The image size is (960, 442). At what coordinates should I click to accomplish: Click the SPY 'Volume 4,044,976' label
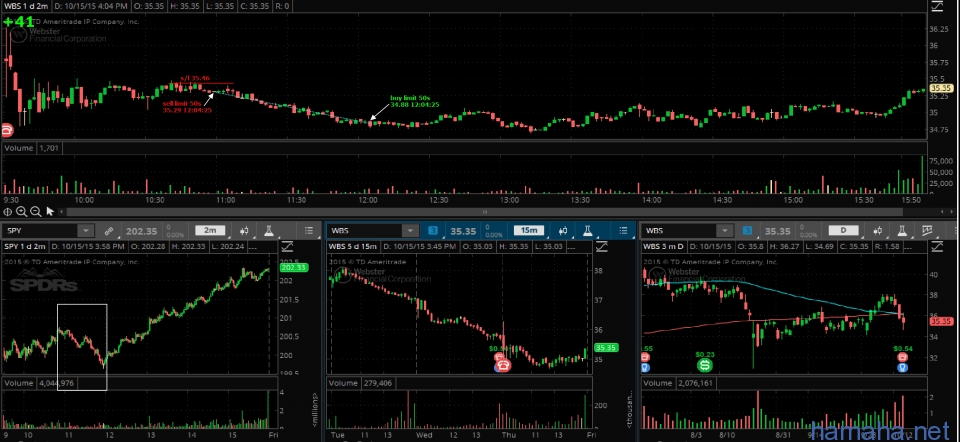40,383
